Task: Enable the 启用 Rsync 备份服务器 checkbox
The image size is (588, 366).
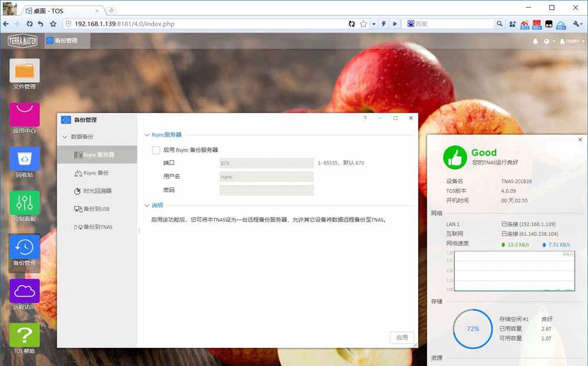Action: tap(156, 150)
